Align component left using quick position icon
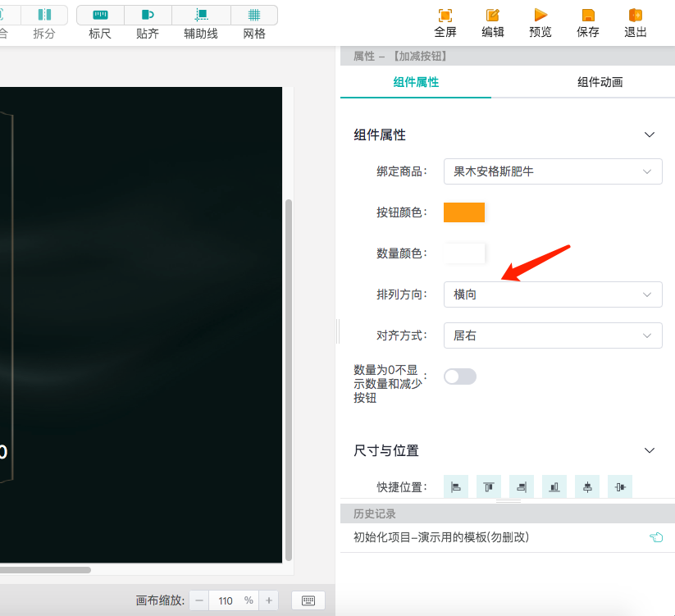The width and height of the screenshot is (675, 616). 455,486
